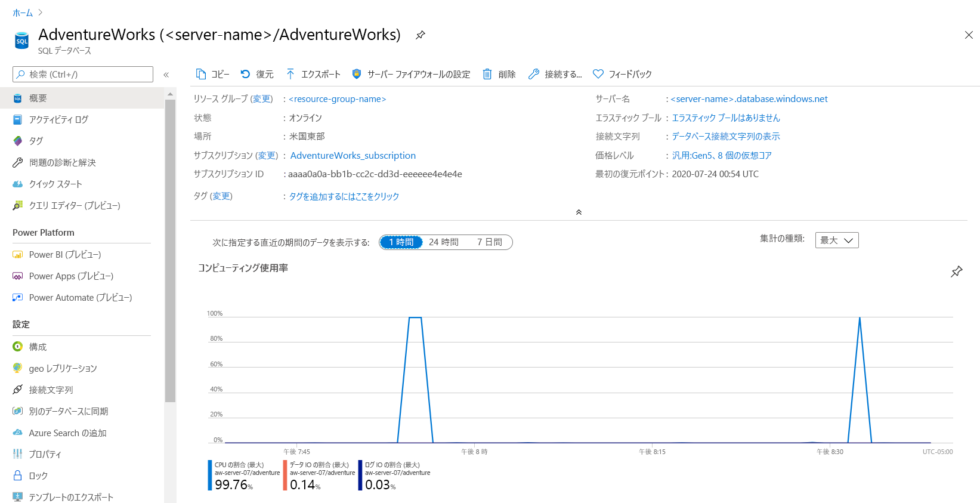Screen dimensions: 980x503
Task: Click the 別のデータベースに同期 icon
Action: (18, 411)
